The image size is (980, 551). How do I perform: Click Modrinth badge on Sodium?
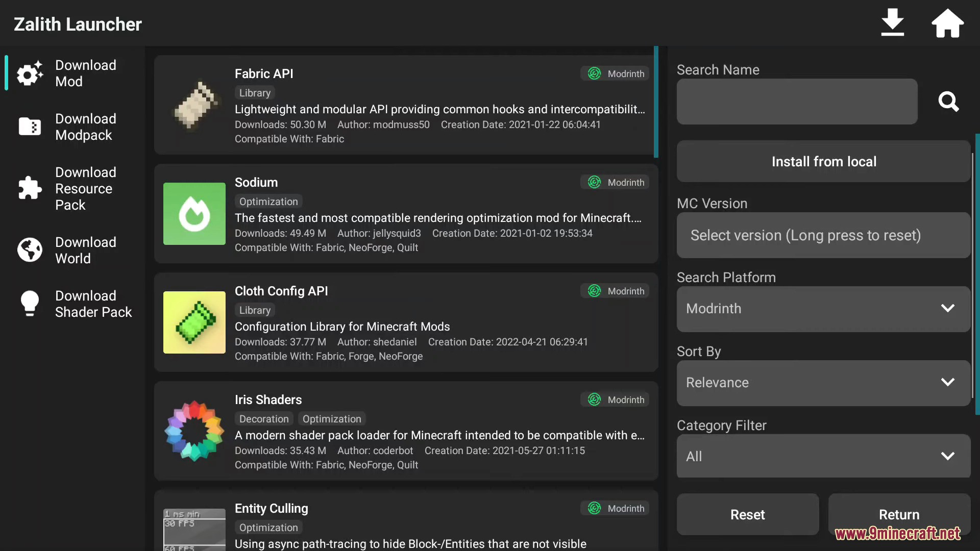tap(615, 182)
